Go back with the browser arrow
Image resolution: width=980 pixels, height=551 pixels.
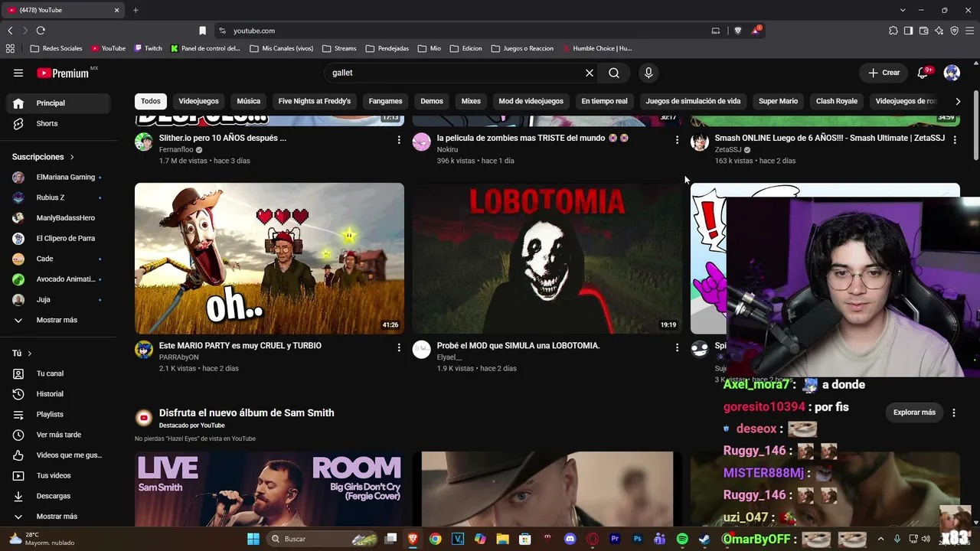click(x=10, y=31)
